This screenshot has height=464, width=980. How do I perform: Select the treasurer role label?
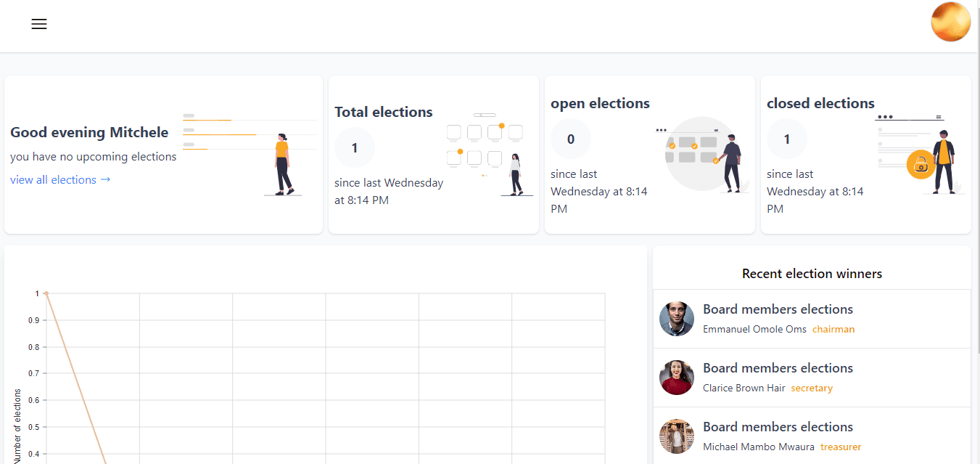click(x=841, y=447)
